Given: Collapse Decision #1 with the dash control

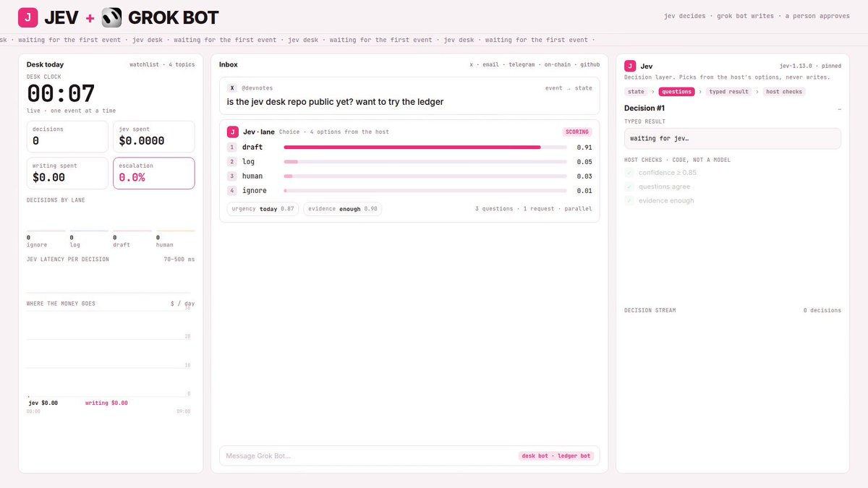Looking at the screenshot, I should click(839, 108).
